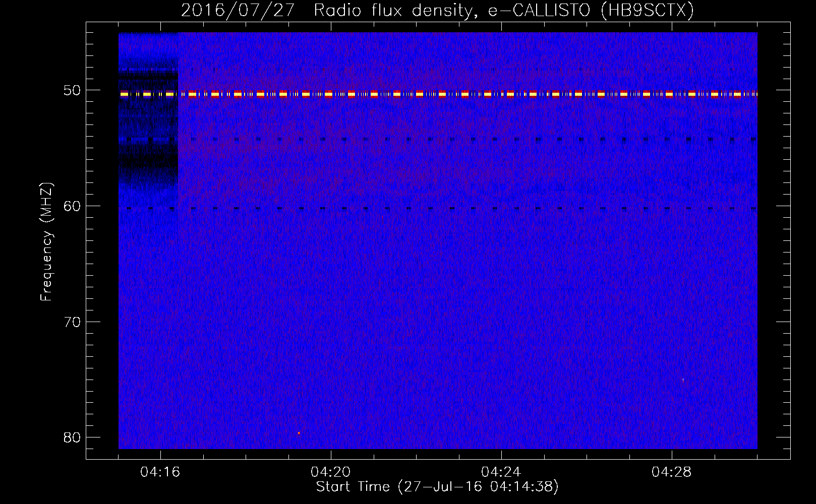816x504 pixels.
Task: Click the small orange spot near 80 MHz
Action: click(299, 433)
